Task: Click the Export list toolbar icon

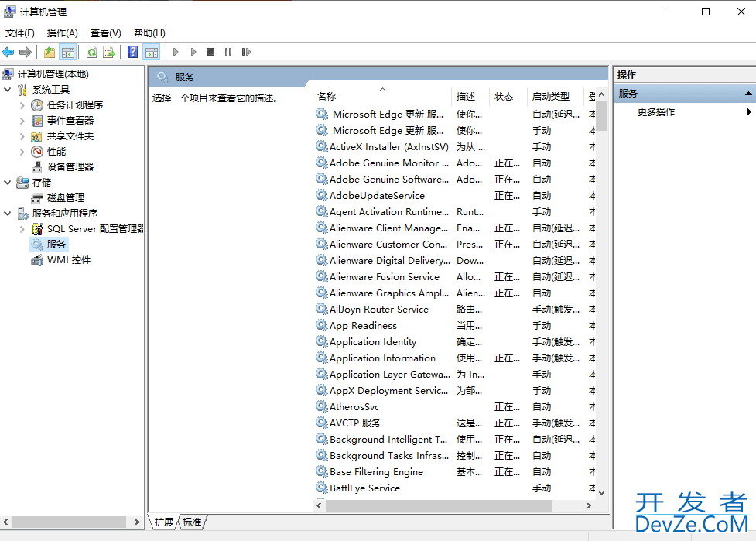Action: coord(109,52)
